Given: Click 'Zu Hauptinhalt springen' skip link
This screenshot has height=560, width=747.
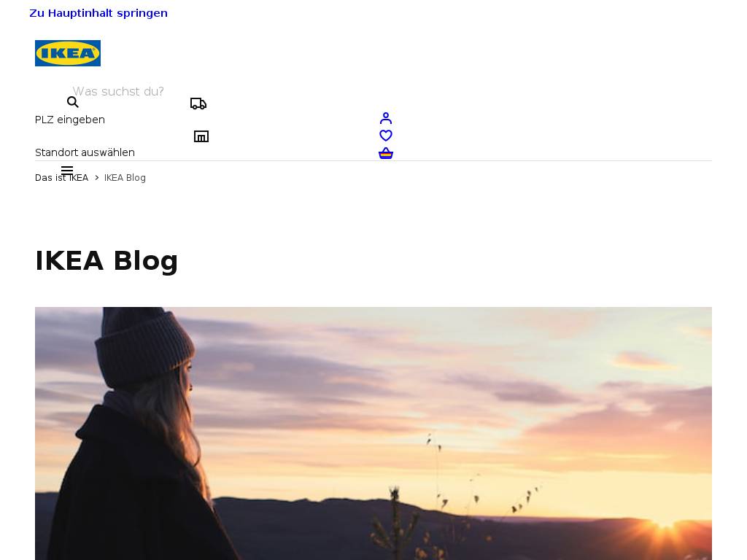Looking at the screenshot, I should click(x=98, y=13).
